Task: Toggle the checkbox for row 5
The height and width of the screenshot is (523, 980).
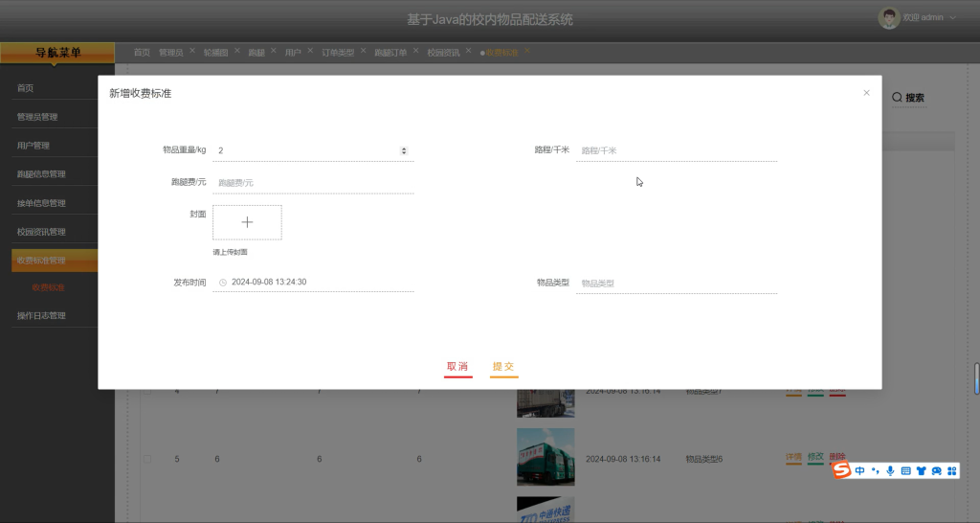Action: point(146,459)
